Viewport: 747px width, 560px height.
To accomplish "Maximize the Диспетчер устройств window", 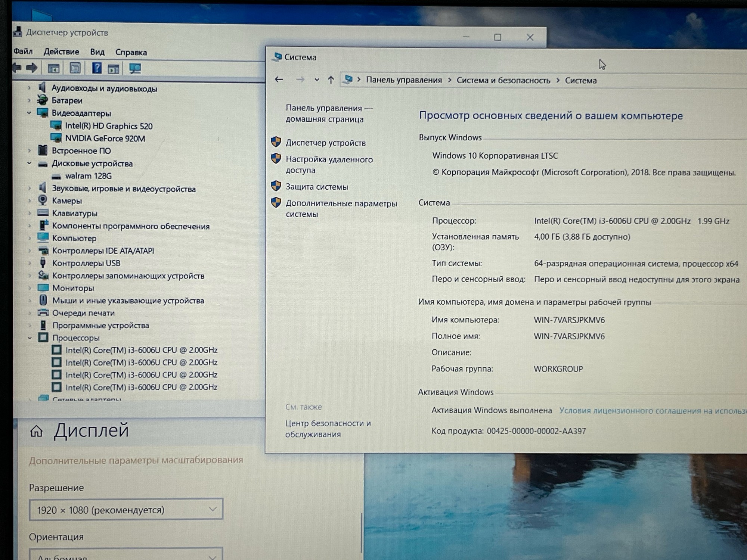I will click(498, 37).
